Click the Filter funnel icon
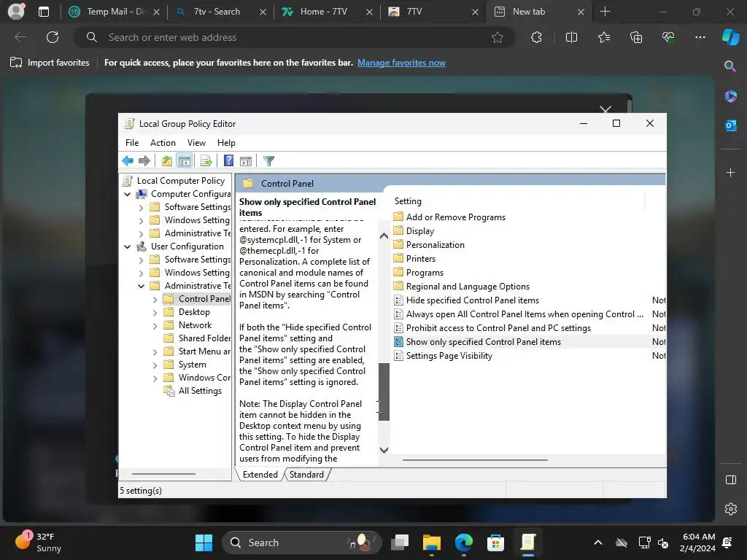Viewport: 747px width, 560px height. (268, 161)
